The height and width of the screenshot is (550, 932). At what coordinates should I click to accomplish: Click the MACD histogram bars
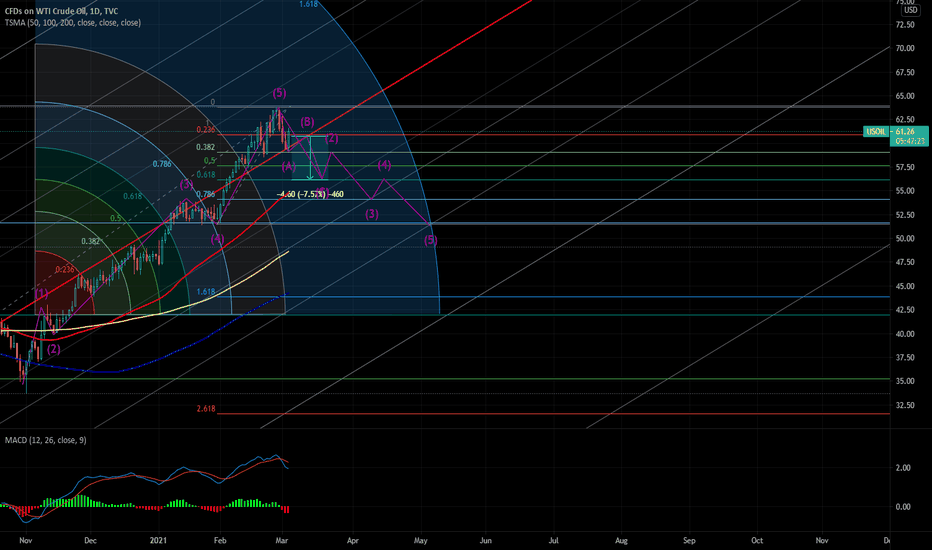(144, 505)
